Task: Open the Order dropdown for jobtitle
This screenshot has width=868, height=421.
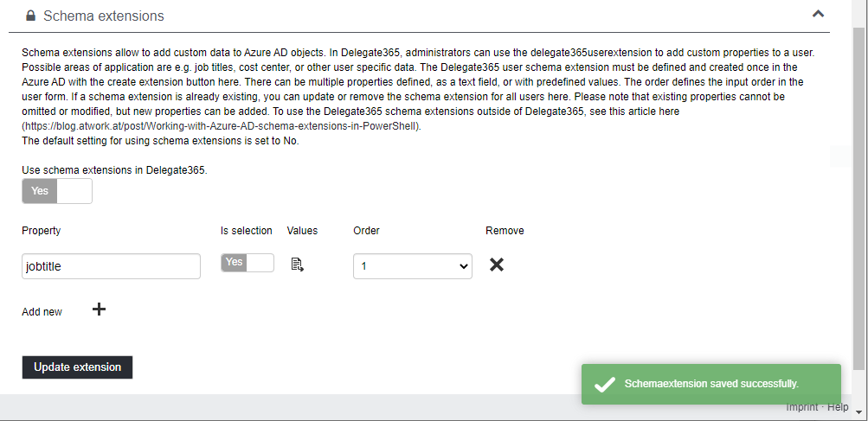Action: [413, 266]
